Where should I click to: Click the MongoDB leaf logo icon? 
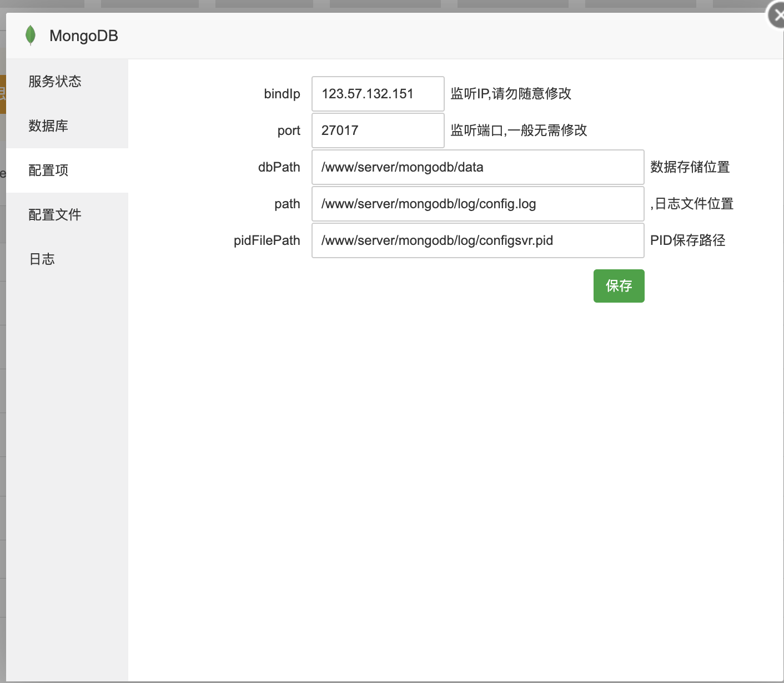coord(31,36)
